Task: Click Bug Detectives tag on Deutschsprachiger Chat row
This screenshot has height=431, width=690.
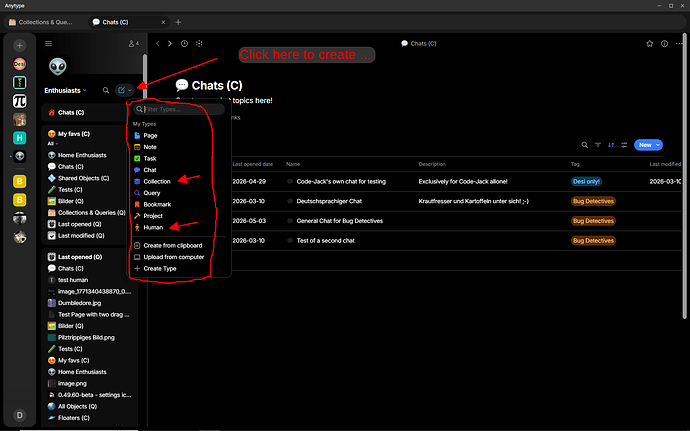Action: [x=593, y=201]
